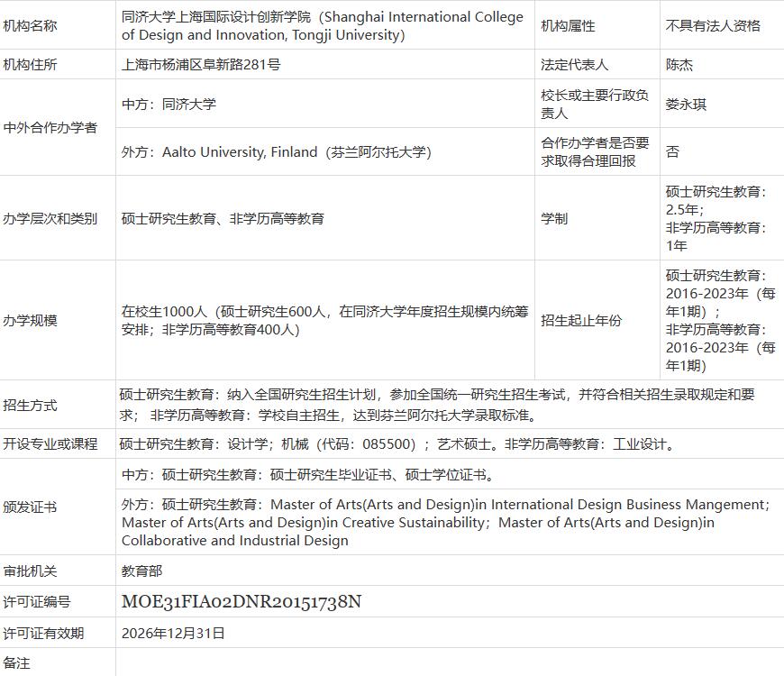Viewport: 784px width, 676px height.
Task: Click the 2016-2023年 enrollment years value
Action: [721, 321]
